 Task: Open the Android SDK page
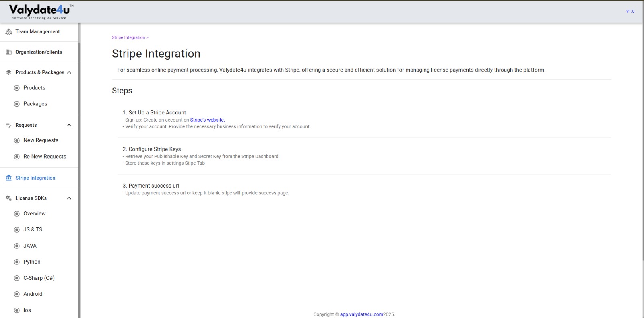coord(33,294)
